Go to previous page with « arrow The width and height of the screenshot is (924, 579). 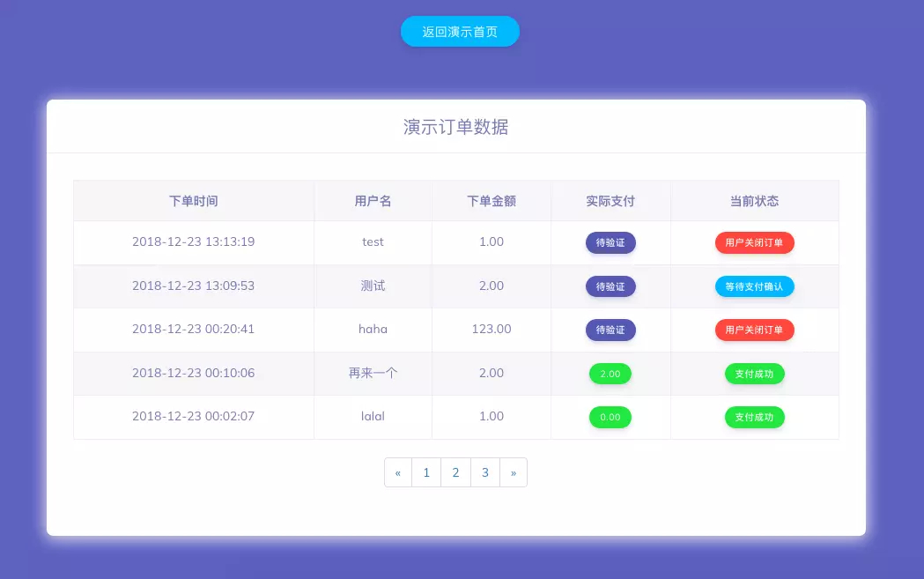tap(398, 472)
